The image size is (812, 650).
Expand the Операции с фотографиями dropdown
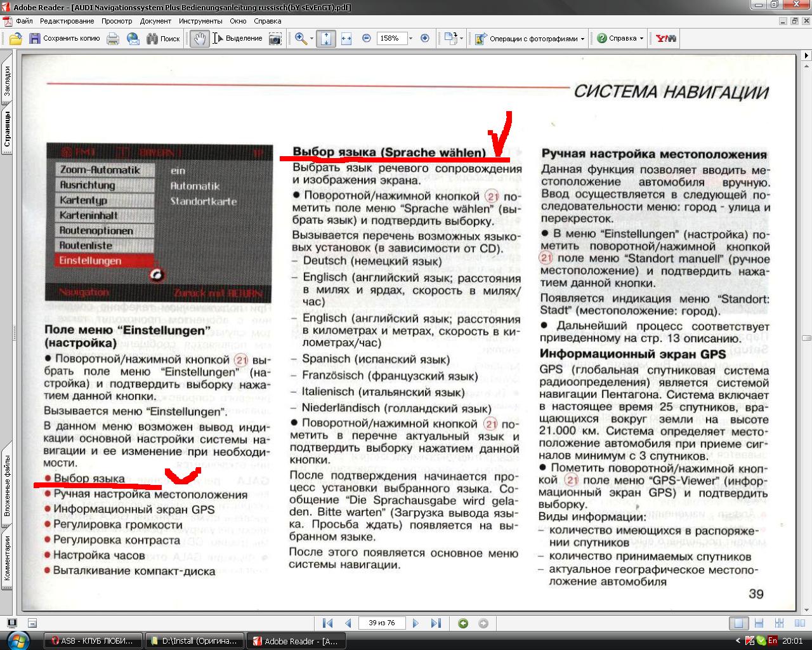(582, 39)
